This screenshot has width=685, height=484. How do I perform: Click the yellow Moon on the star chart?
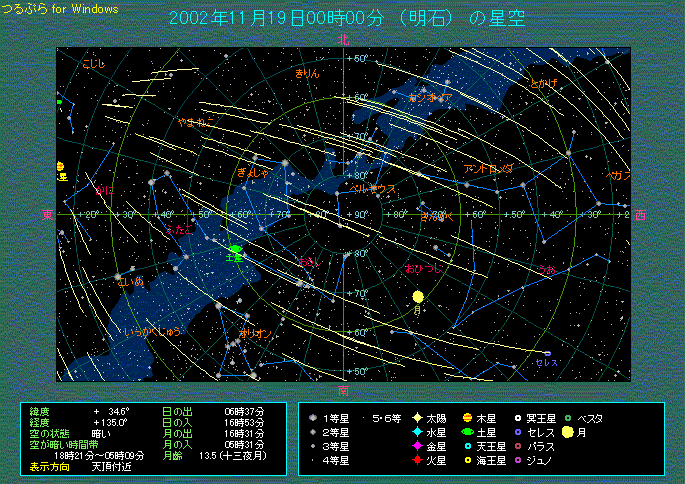pyautogui.click(x=418, y=297)
